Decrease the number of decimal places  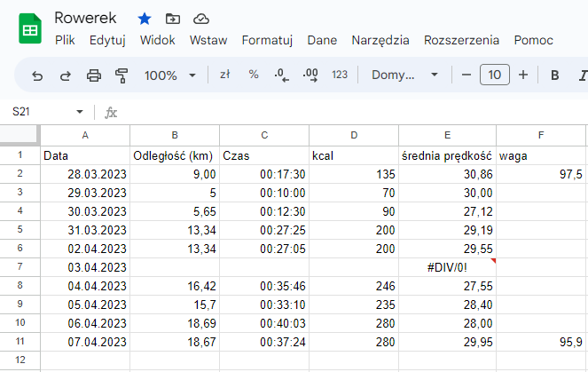282,75
